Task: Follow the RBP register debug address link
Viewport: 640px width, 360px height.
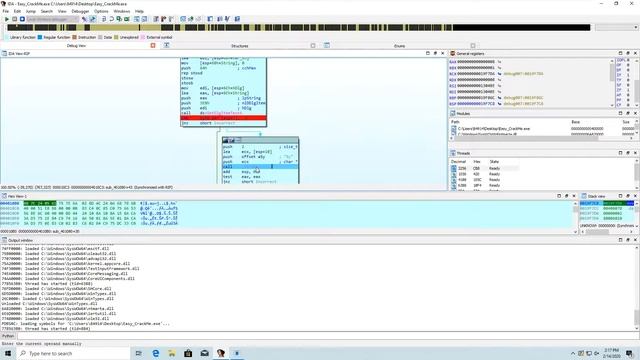Action: click(x=524, y=98)
